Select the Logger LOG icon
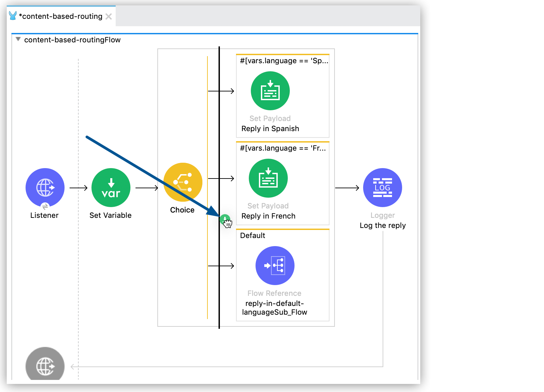 [382, 188]
